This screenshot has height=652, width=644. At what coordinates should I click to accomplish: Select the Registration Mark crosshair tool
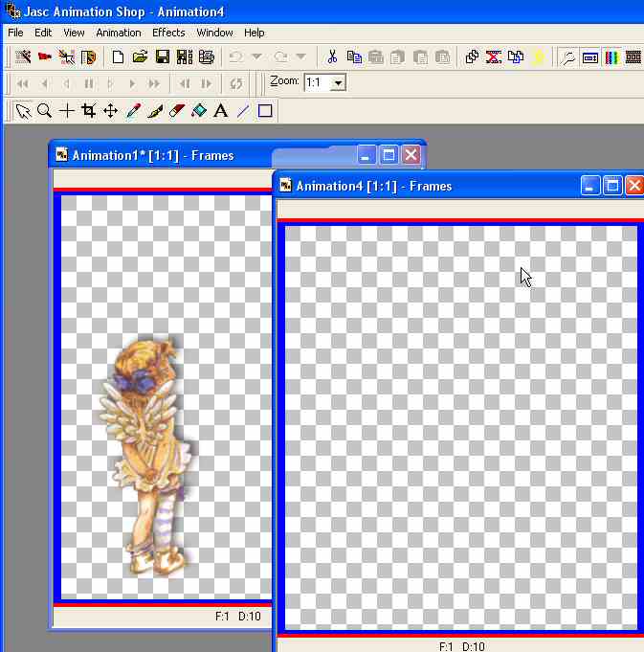pyautogui.click(x=67, y=111)
